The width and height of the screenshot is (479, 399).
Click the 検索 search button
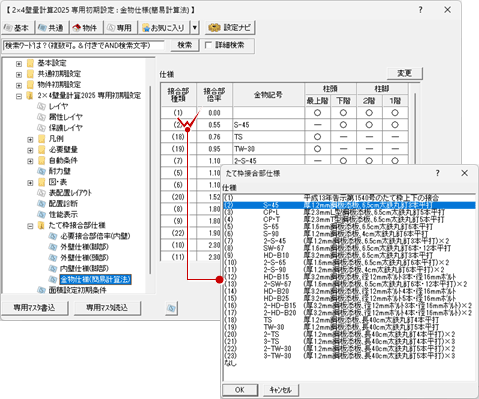pos(185,45)
